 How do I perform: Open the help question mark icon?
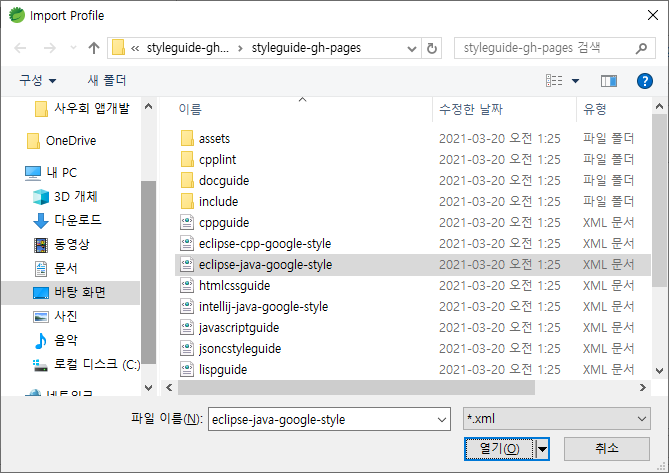[645, 81]
